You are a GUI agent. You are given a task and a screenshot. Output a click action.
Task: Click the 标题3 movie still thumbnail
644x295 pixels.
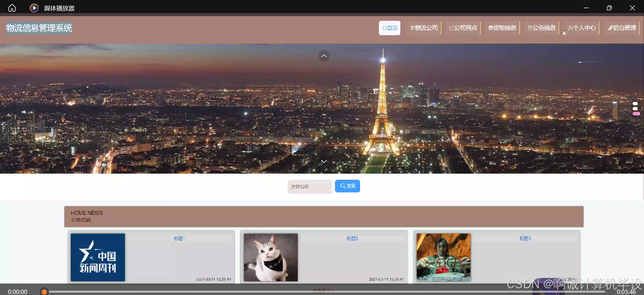point(444,257)
